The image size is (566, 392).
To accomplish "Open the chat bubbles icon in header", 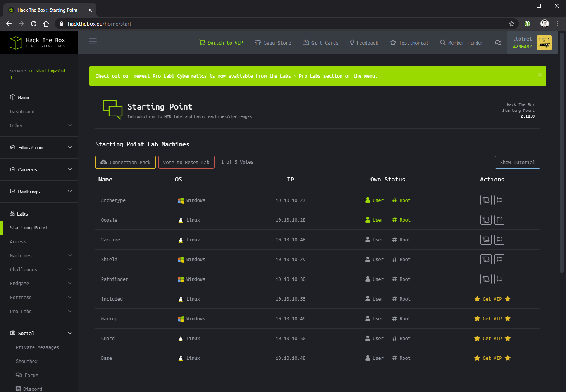I will [x=498, y=43].
